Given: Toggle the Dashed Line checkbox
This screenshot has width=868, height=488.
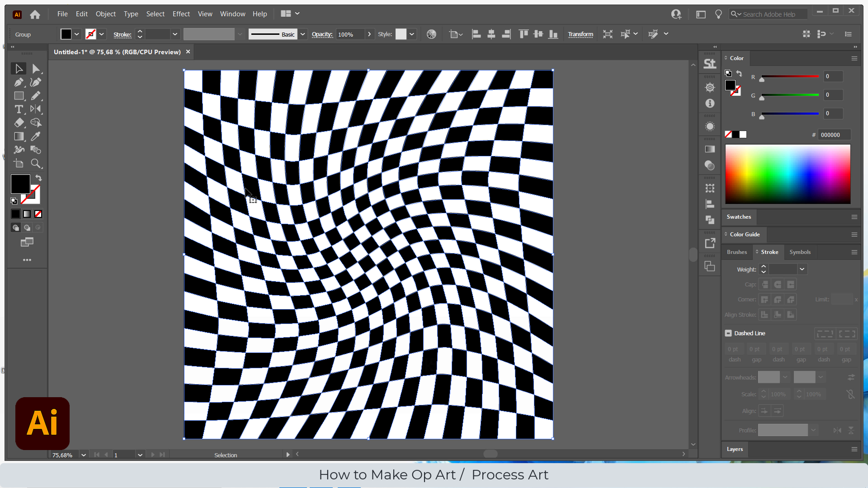Looking at the screenshot, I should [728, 333].
